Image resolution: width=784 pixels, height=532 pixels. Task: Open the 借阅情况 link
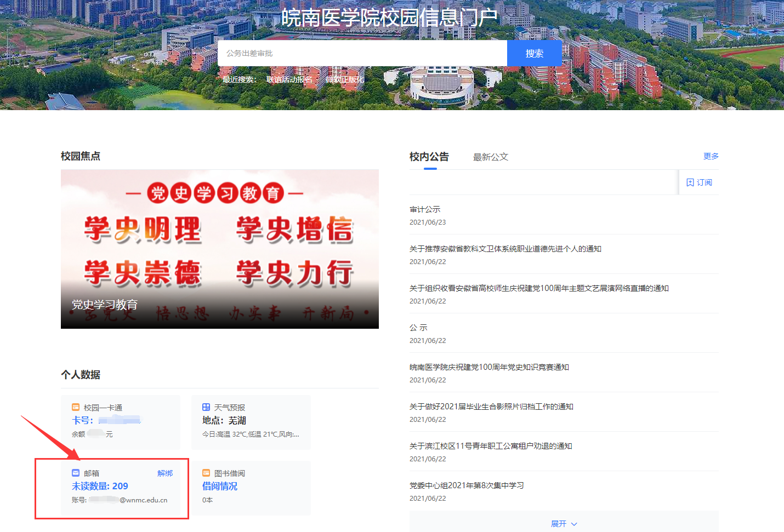click(x=220, y=486)
